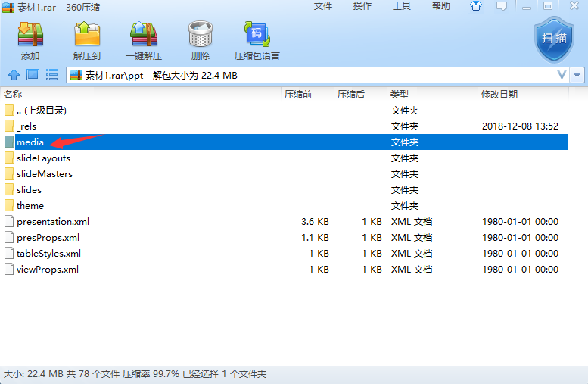Click the Scan (扫描) shield button

[554, 39]
